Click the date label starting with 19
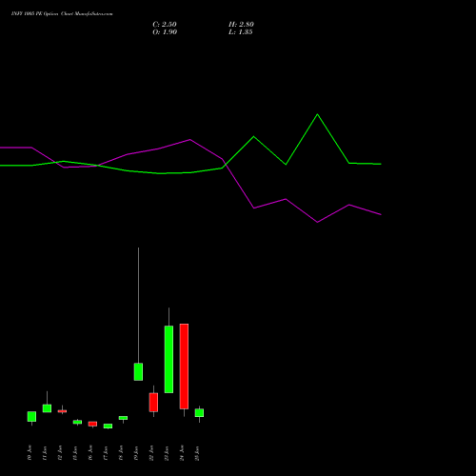476x476 pixels. [x=136, y=453]
